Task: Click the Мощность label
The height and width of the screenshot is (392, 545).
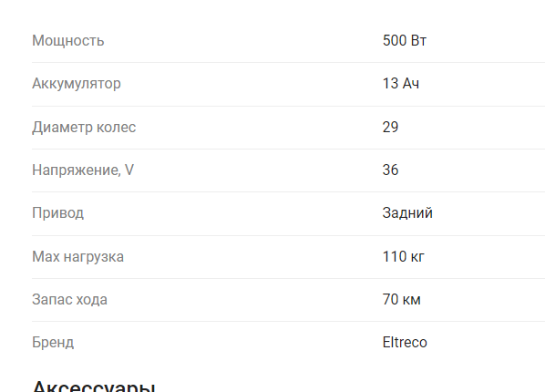Action: [x=68, y=41]
